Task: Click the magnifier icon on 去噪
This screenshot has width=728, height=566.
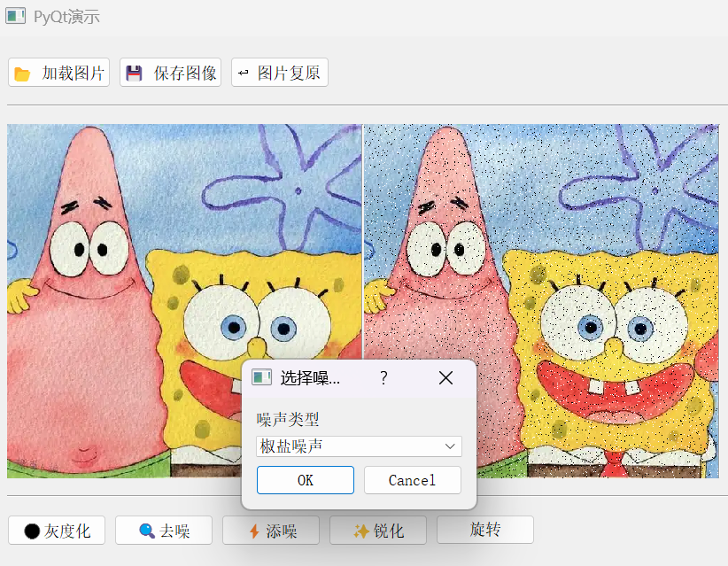Action: (147, 531)
